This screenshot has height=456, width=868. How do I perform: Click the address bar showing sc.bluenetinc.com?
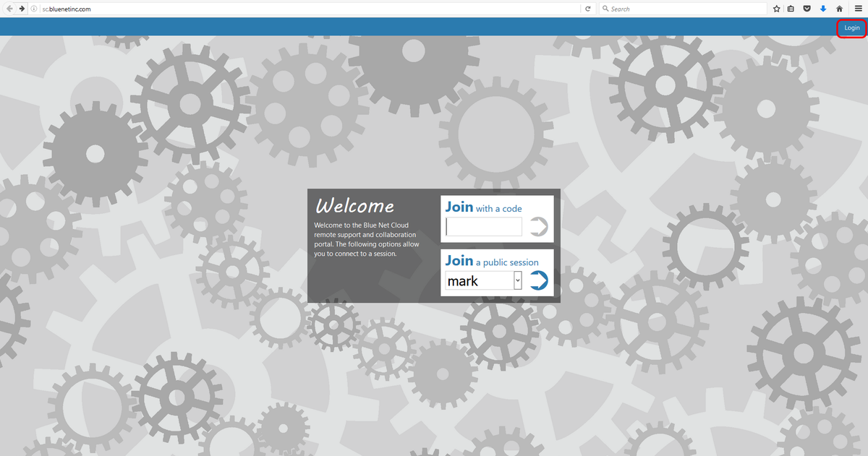click(x=310, y=9)
